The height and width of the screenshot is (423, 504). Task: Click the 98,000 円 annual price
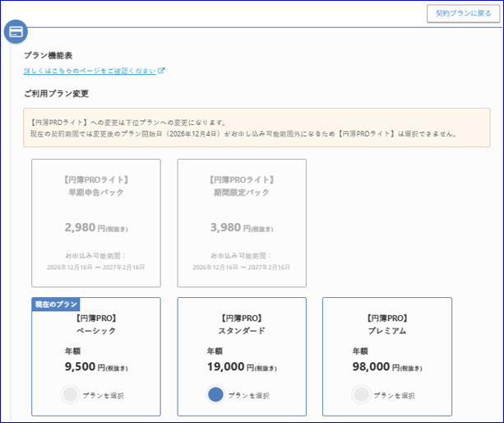(387, 367)
